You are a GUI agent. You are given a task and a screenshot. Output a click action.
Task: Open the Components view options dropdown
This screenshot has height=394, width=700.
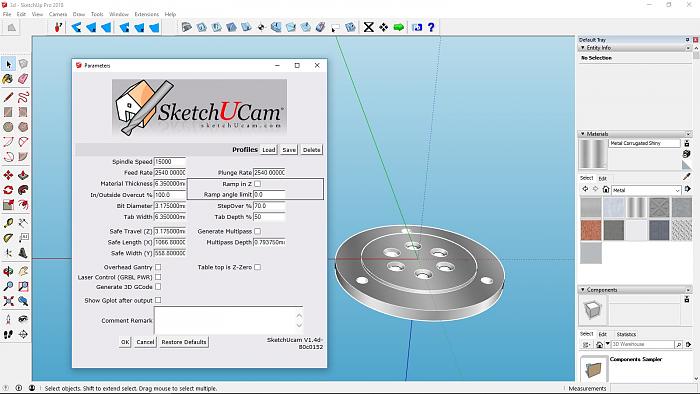tap(587, 344)
